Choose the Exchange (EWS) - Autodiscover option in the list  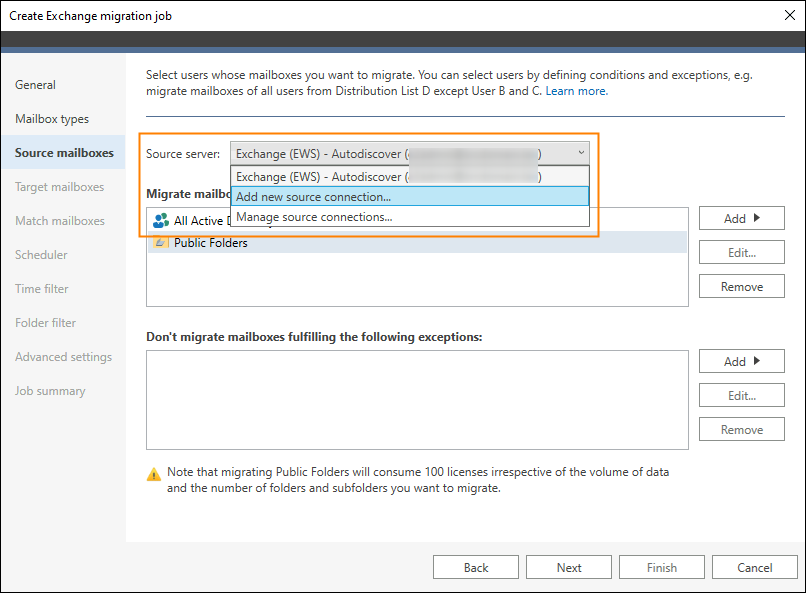pyautogui.click(x=410, y=176)
